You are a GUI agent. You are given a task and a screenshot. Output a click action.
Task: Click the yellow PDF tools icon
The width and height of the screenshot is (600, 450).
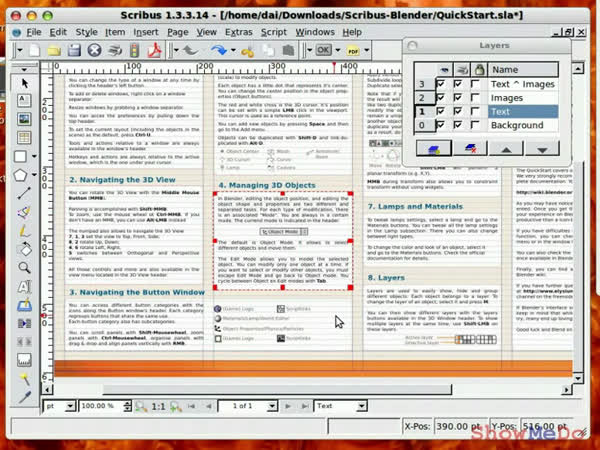(x=353, y=51)
